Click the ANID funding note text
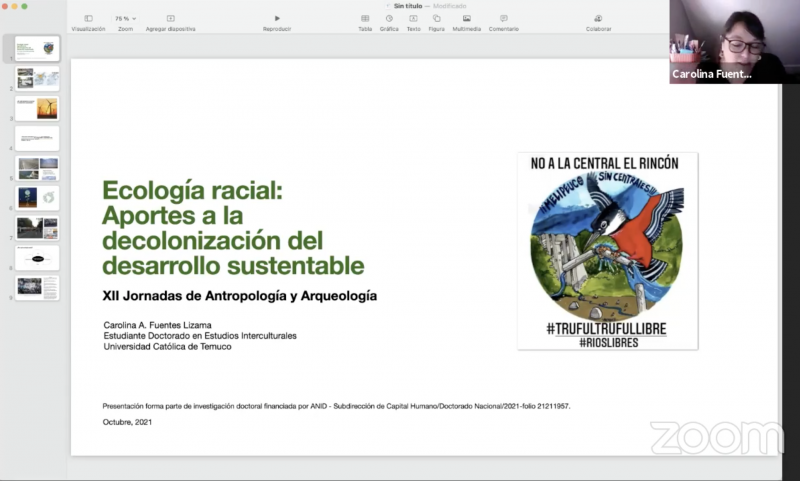The width and height of the screenshot is (800, 481). [336, 406]
